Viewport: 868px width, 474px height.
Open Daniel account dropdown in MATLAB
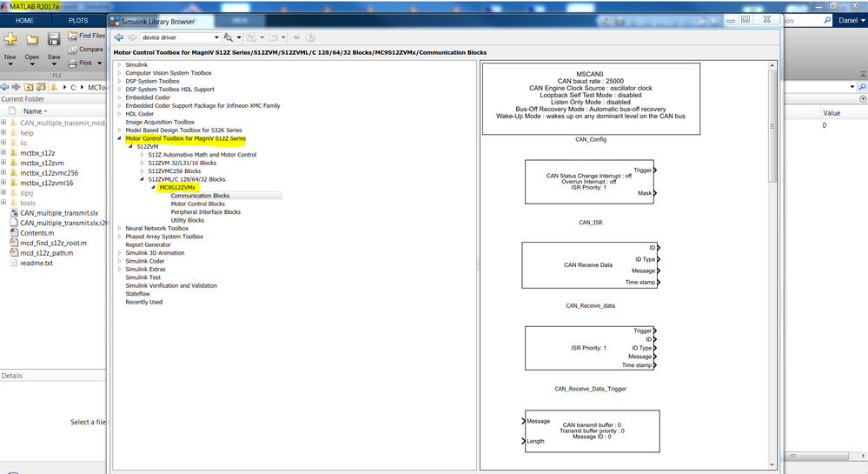pyautogui.click(x=851, y=21)
